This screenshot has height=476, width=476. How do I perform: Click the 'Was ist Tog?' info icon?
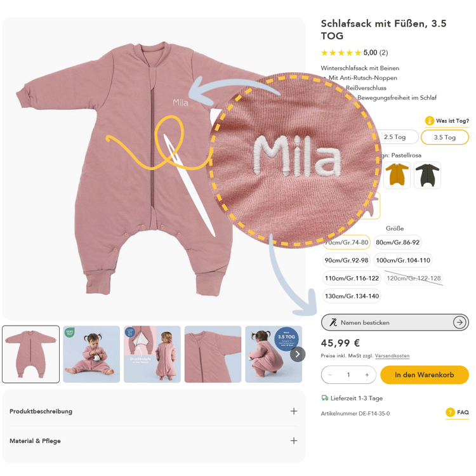(430, 121)
